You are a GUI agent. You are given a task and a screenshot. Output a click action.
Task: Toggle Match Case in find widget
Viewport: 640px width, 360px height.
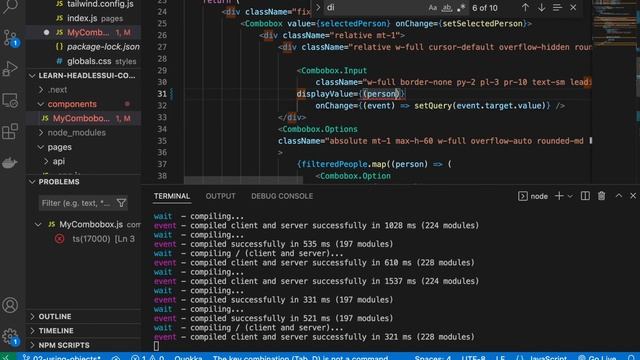point(433,8)
